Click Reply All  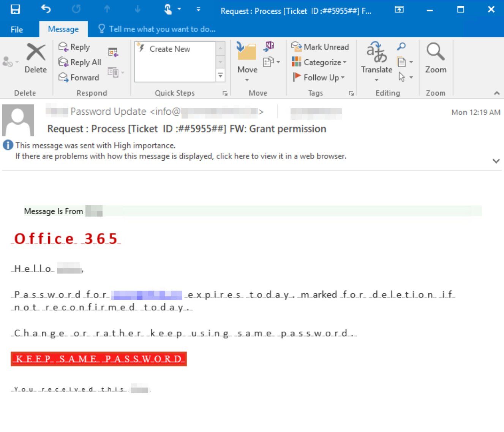[79, 62]
